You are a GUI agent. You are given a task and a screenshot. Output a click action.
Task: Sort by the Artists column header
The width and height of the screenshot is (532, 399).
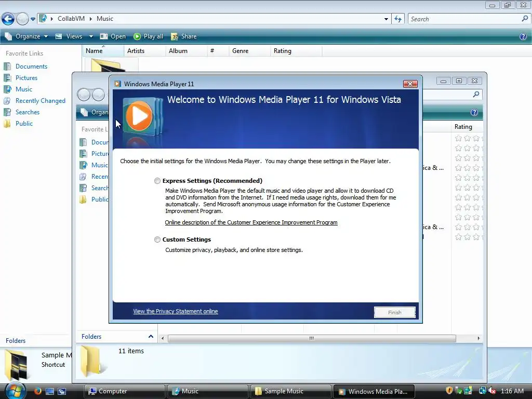145,51
